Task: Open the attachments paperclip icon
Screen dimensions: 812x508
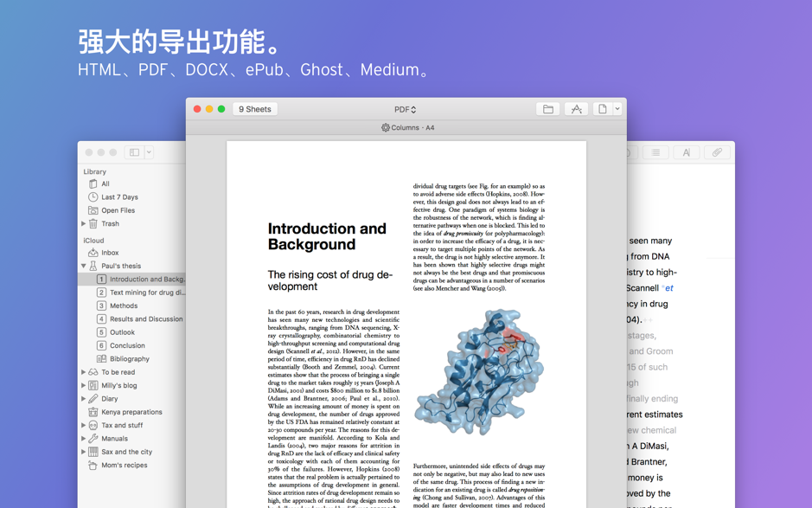Action: click(x=718, y=151)
